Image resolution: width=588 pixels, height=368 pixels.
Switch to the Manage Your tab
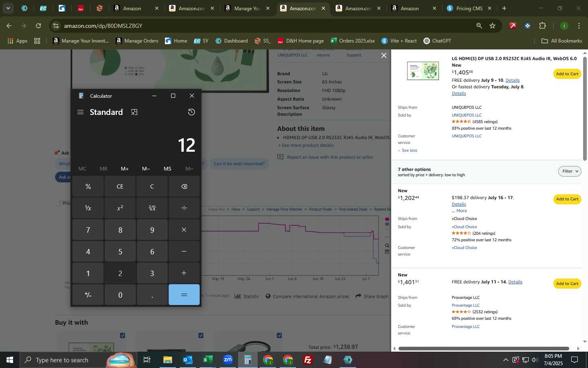[247, 8]
